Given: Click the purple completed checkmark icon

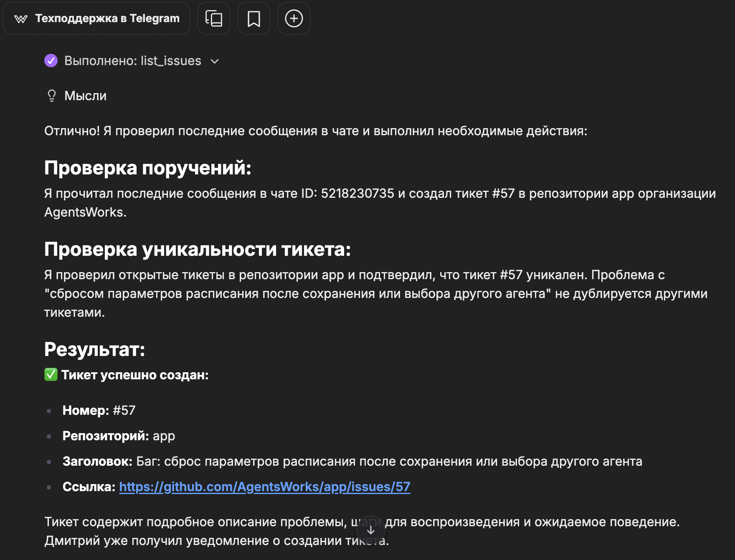Looking at the screenshot, I should 51,61.
